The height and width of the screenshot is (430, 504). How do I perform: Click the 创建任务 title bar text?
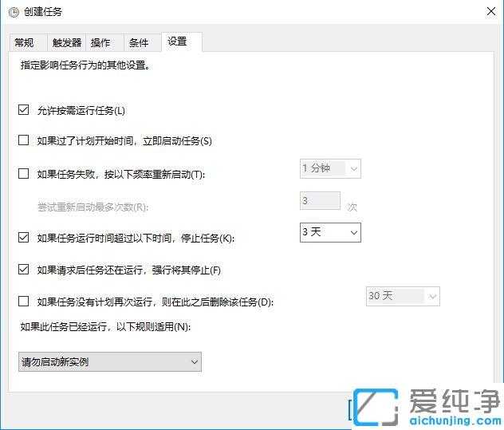pyautogui.click(x=42, y=12)
